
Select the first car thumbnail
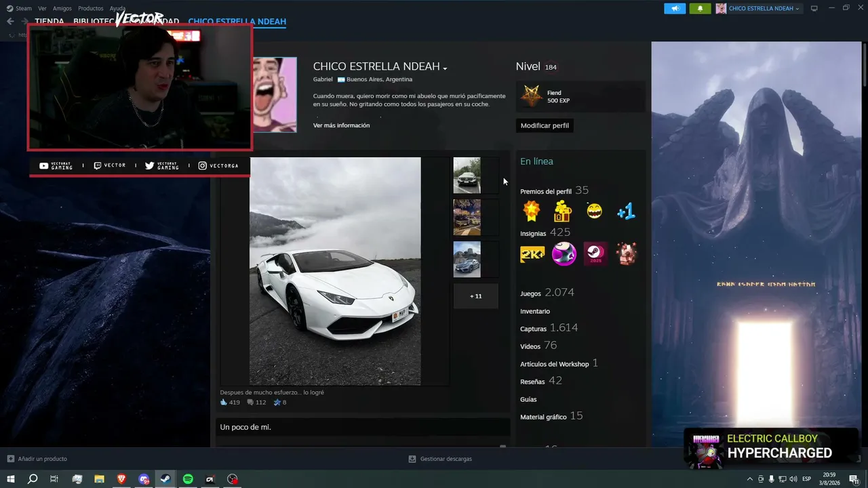pyautogui.click(x=467, y=176)
